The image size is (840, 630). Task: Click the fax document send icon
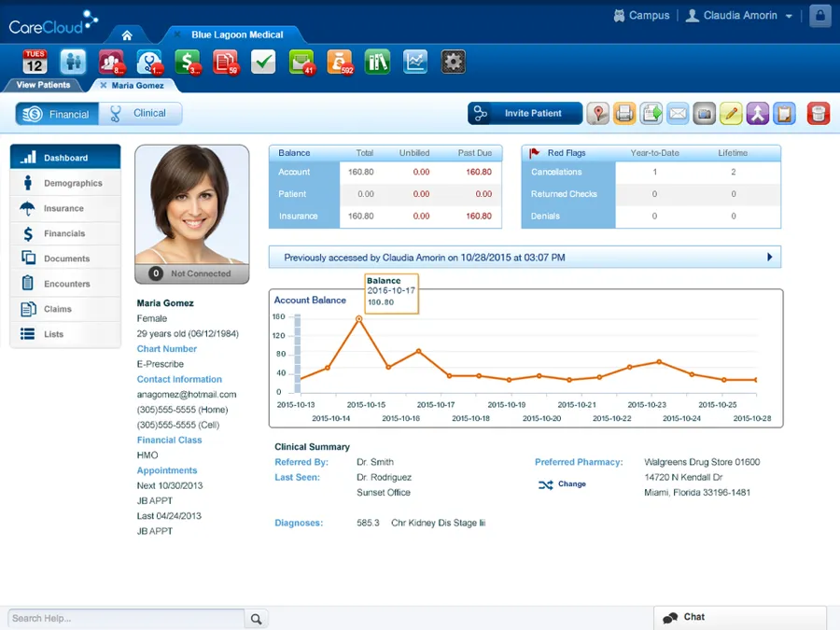click(x=651, y=114)
